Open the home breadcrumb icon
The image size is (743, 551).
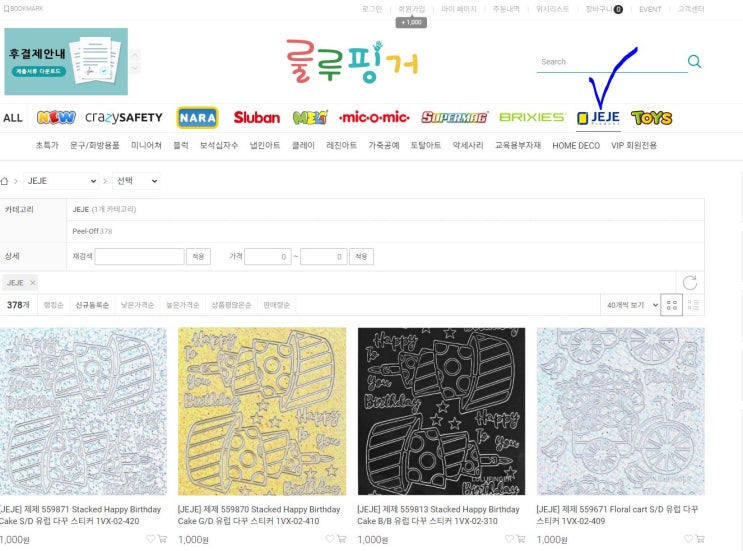[4, 181]
